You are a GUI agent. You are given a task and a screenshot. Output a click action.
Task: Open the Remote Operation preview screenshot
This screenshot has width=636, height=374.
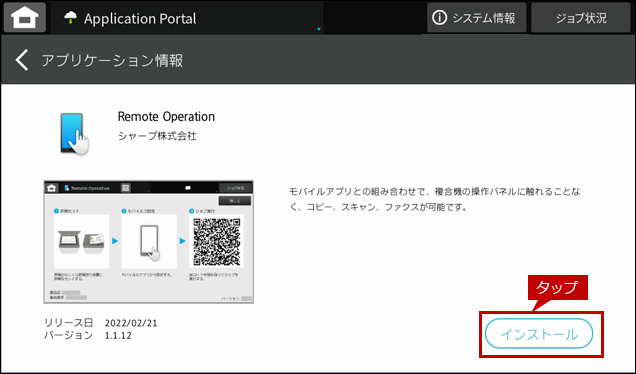click(x=148, y=242)
